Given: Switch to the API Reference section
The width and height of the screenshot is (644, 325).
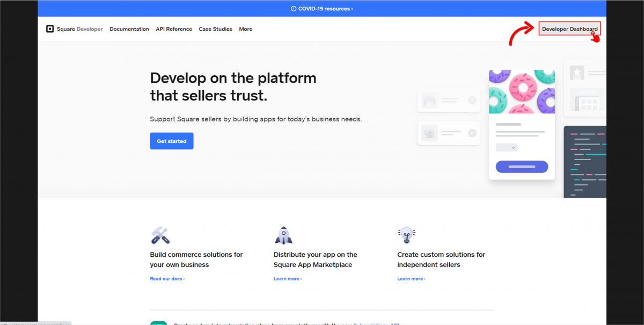Looking at the screenshot, I should pos(173,29).
